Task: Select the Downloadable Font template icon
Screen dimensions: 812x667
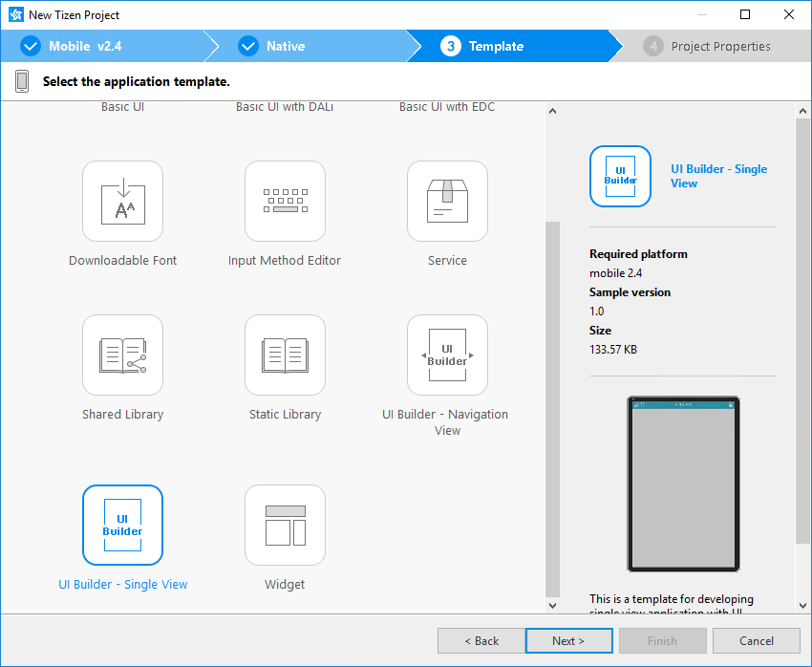Action: (x=122, y=202)
